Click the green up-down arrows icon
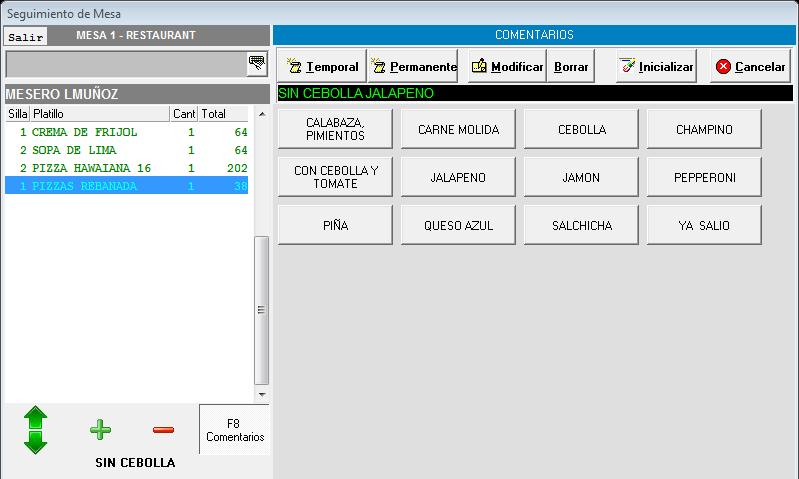Screen dimensions: 799x479 click(35, 430)
